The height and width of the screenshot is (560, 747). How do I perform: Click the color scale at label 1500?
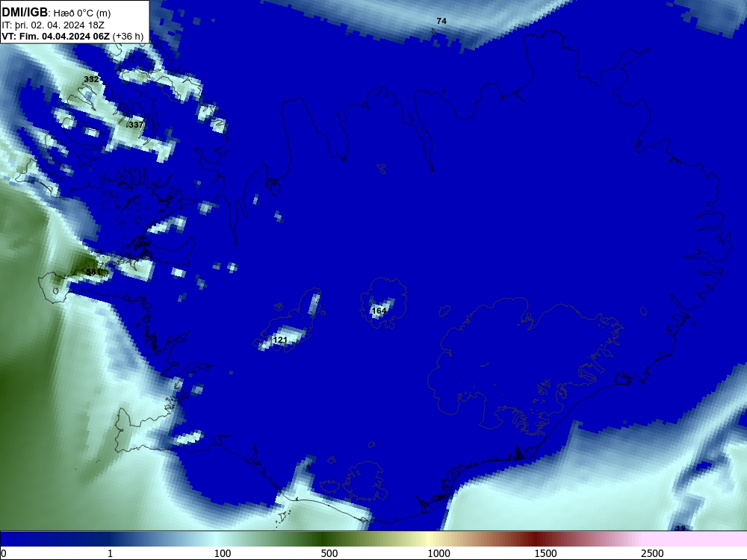pos(545,553)
